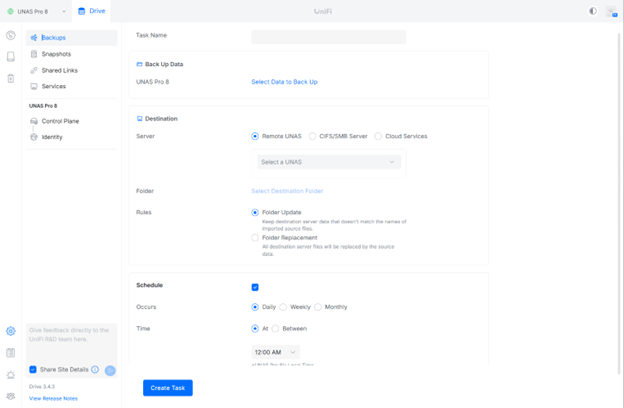Open Backups in the sidebar

pos(72,37)
